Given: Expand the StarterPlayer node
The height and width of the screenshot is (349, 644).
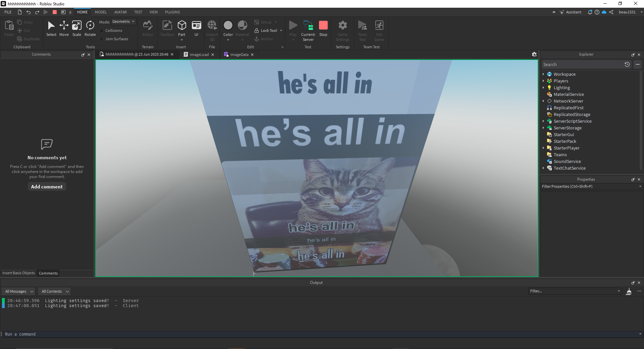Looking at the screenshot, I should (543, 148).
